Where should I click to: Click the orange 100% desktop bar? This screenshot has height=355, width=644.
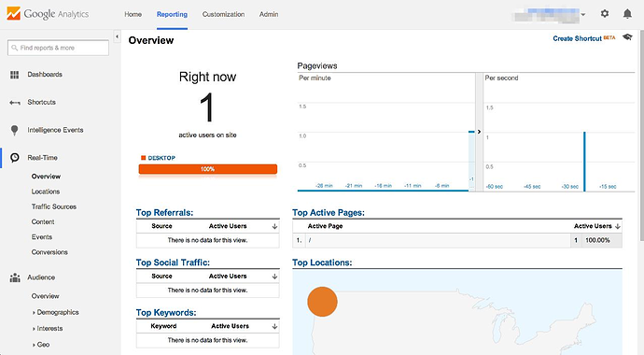point(208,169)
